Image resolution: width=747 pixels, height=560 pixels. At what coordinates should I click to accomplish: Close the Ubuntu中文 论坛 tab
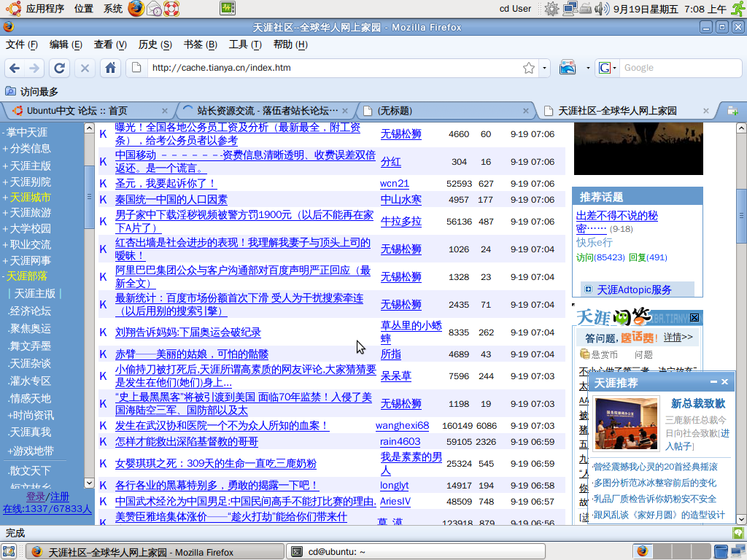(164, 111)
